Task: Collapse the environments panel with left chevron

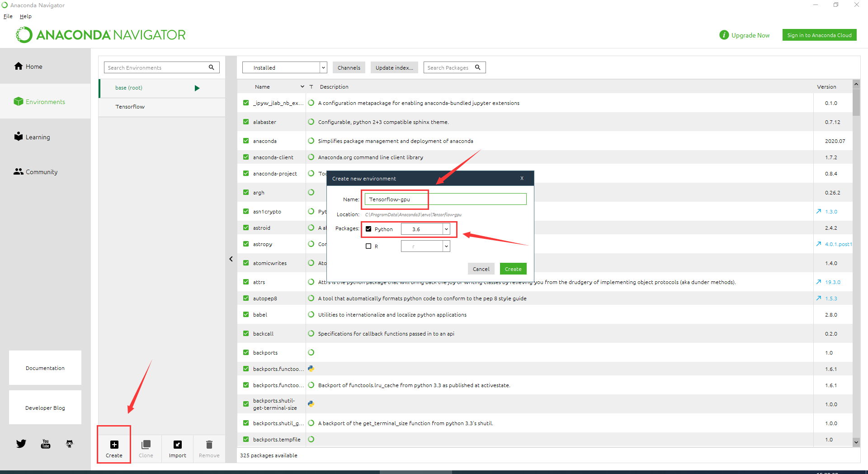Action: pos(231,259)
